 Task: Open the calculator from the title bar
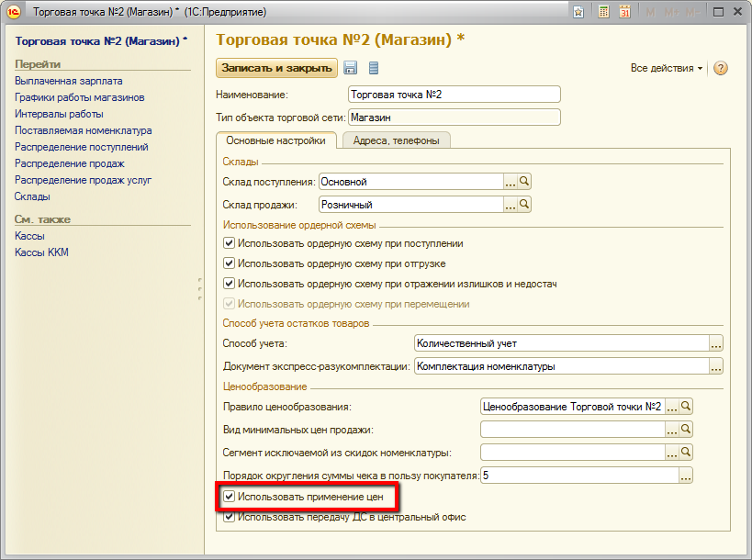[603, 12]
